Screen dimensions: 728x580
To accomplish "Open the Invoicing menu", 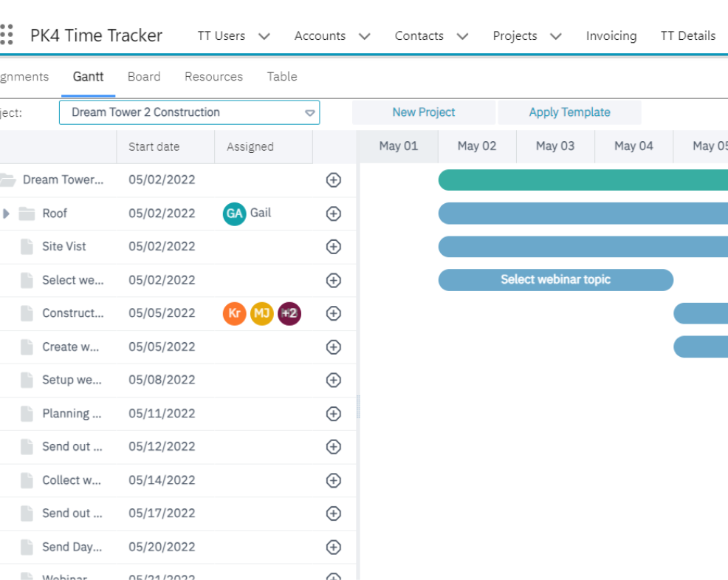I will (x=611, y=35).
